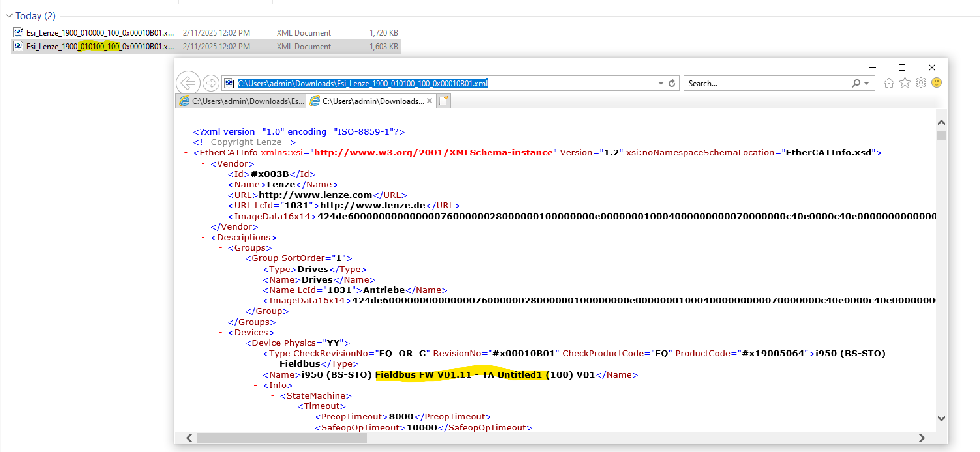Open the address bar autocomplete dropdown

661,84
